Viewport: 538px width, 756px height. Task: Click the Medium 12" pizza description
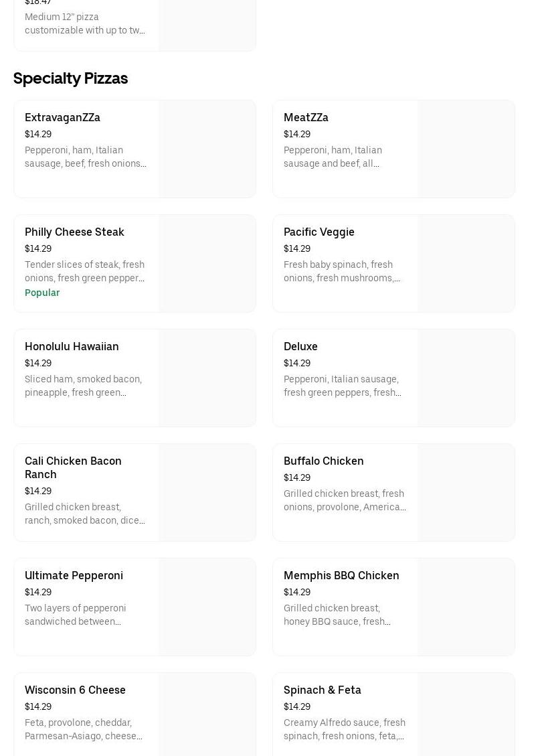[x=85, y=23]
